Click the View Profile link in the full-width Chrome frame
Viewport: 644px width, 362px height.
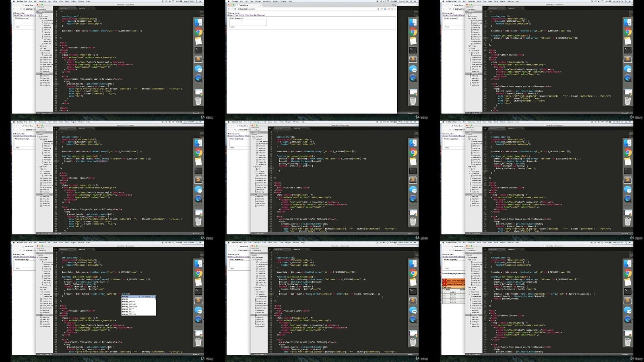(x=238, y=15)
